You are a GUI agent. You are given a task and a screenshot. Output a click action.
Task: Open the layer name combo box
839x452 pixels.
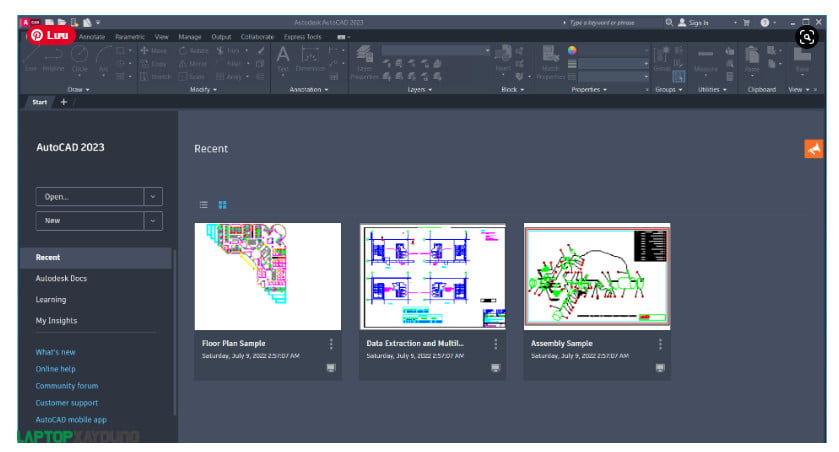(x=436, y=51)
